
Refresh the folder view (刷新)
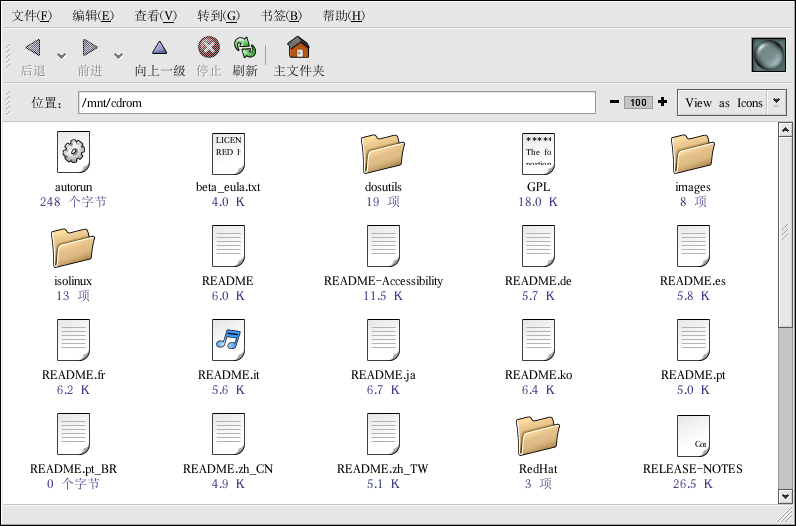[245, 48]
